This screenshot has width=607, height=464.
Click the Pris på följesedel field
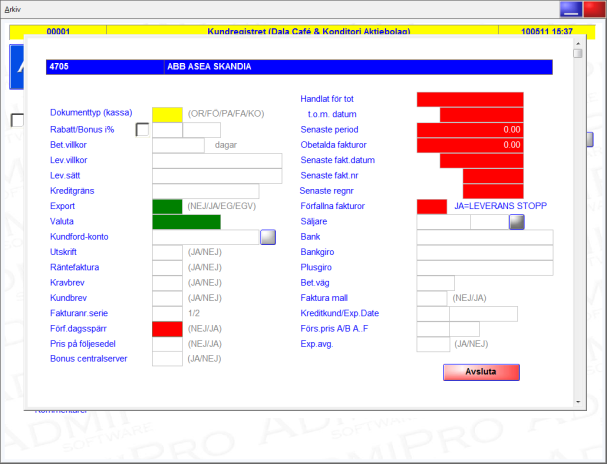[x=167, y=344]
